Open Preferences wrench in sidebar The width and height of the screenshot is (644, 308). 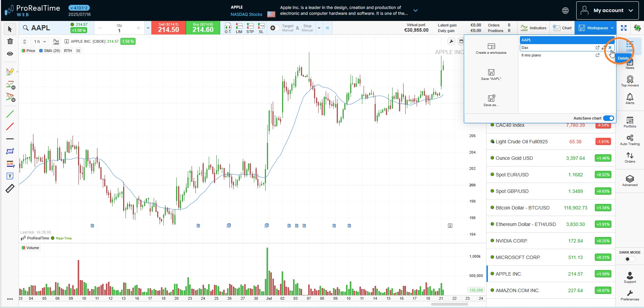pyautogui.click(x=630, y=295)
